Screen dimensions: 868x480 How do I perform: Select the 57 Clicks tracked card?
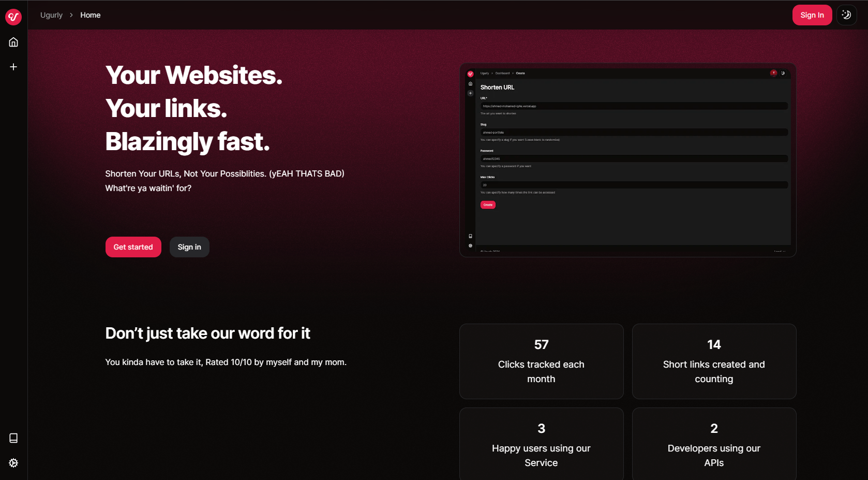pyautogui.click(x=541, y=361)
